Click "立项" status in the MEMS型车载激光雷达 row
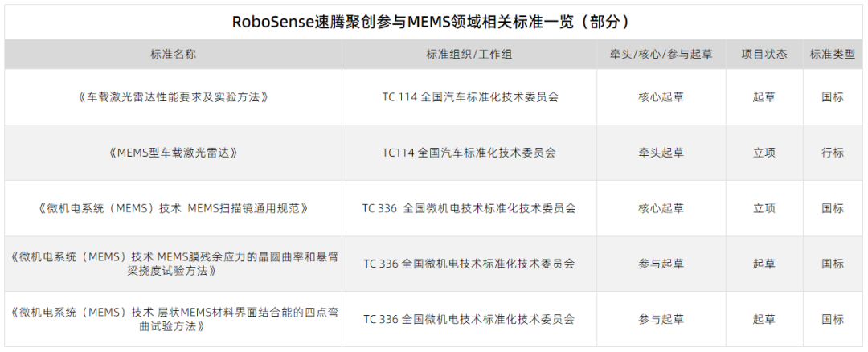 pos(764,153)
